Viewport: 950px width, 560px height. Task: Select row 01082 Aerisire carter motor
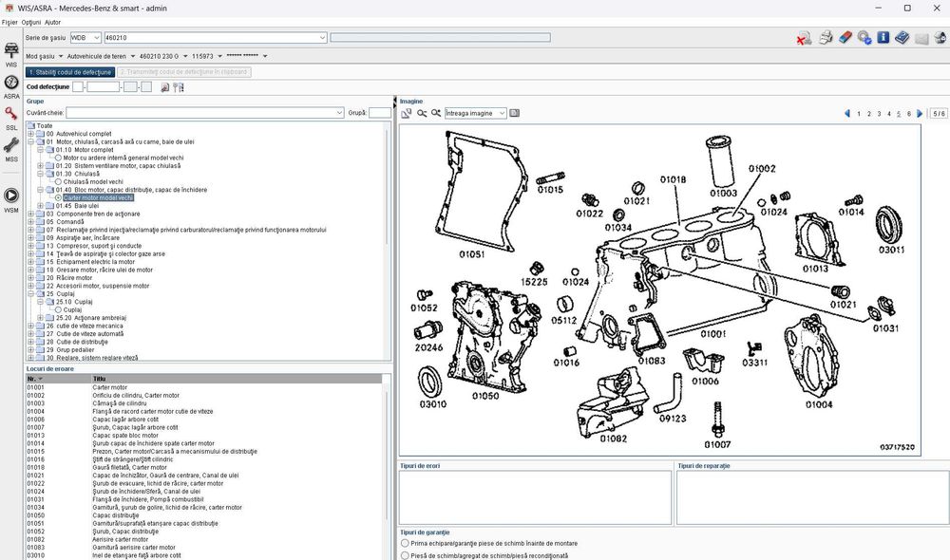tap(204, 539)
